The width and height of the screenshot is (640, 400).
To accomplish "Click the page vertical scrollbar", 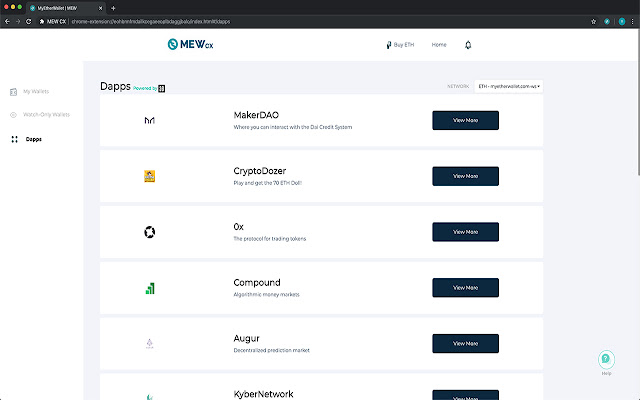I will click(638, 102).
